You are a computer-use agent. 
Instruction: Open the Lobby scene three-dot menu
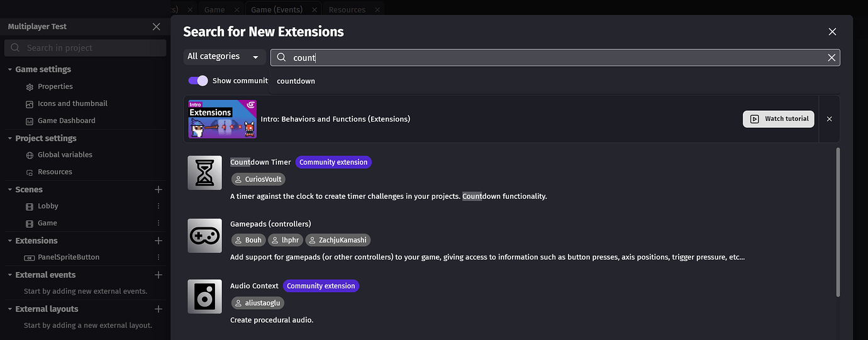click(x=159, y=206)
